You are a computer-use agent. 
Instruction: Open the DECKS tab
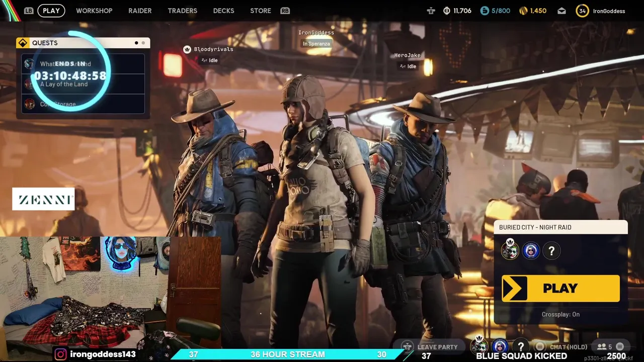click(x=223, y=11)
